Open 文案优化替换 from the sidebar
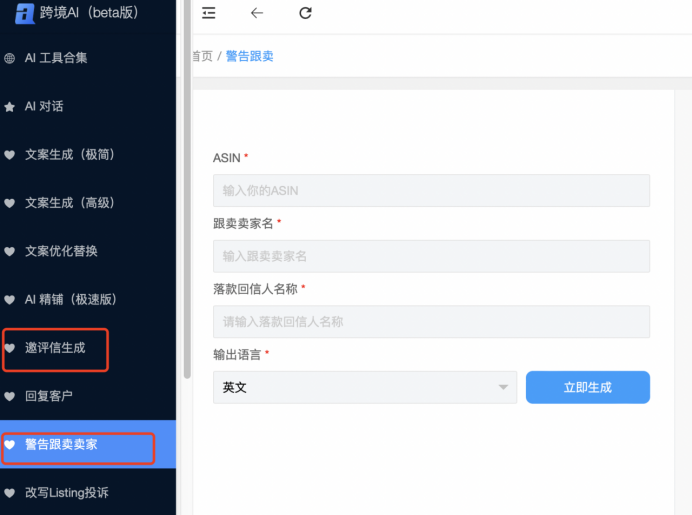Viewport: 692px width, 515px height. tap(61, 251)
